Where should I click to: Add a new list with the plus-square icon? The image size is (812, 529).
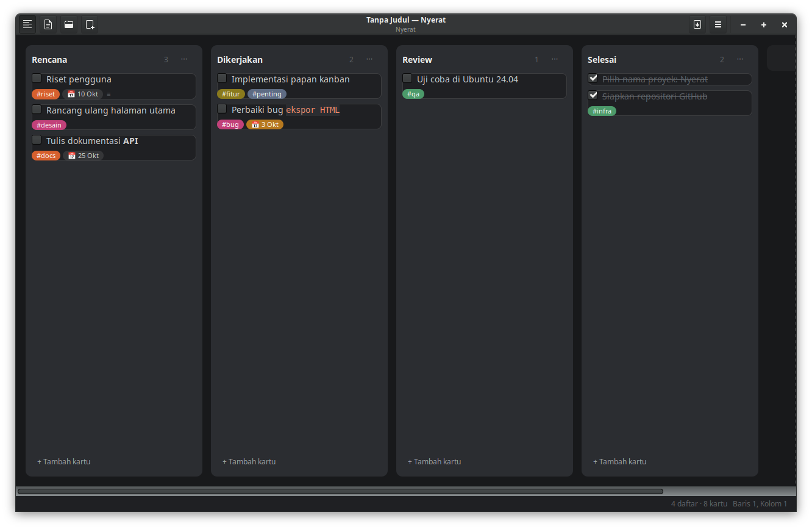[x=90, y=24]
